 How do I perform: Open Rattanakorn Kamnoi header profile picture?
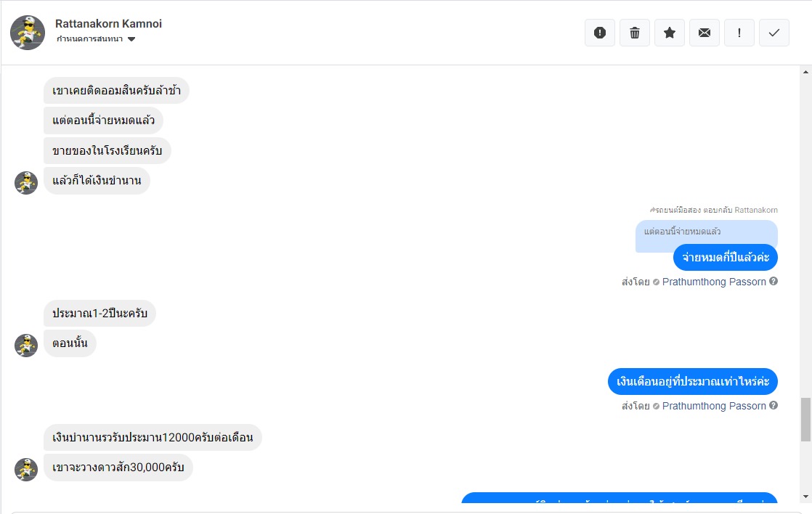[x=28, y=33]
